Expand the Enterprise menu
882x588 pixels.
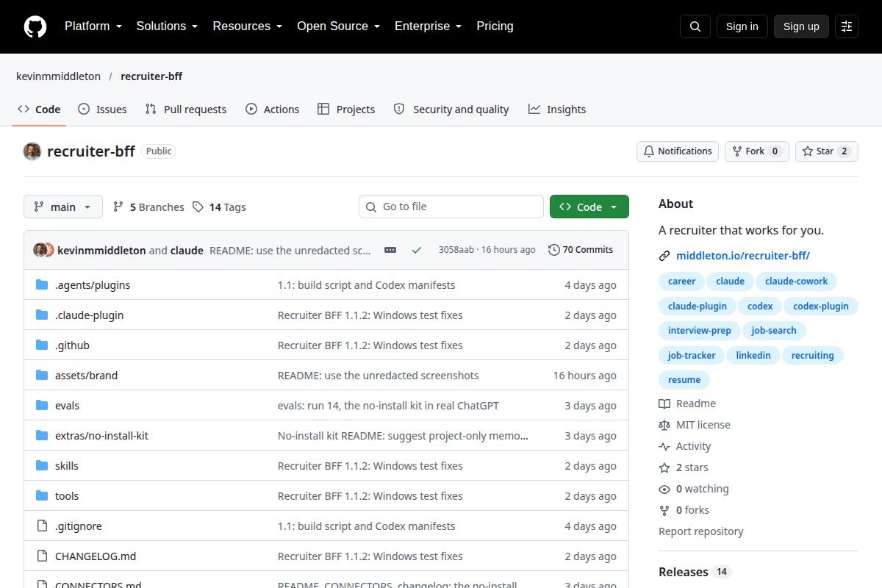(428, 26)
